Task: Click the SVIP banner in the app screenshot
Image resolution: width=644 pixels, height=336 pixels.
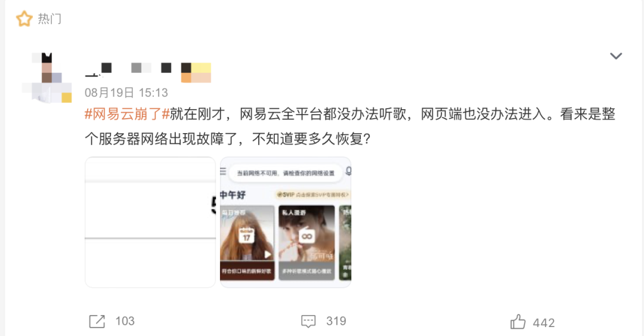Action: [x=312, y=195]
